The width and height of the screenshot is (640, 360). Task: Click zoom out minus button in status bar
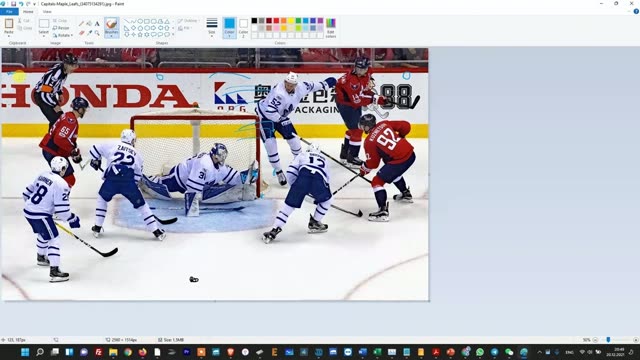point(595,340)
